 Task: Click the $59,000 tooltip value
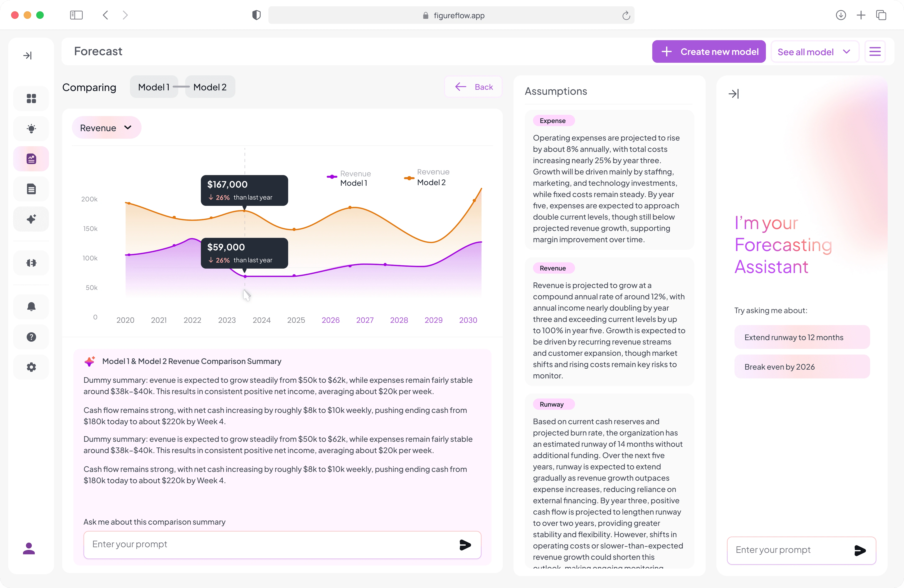point(226,247)
